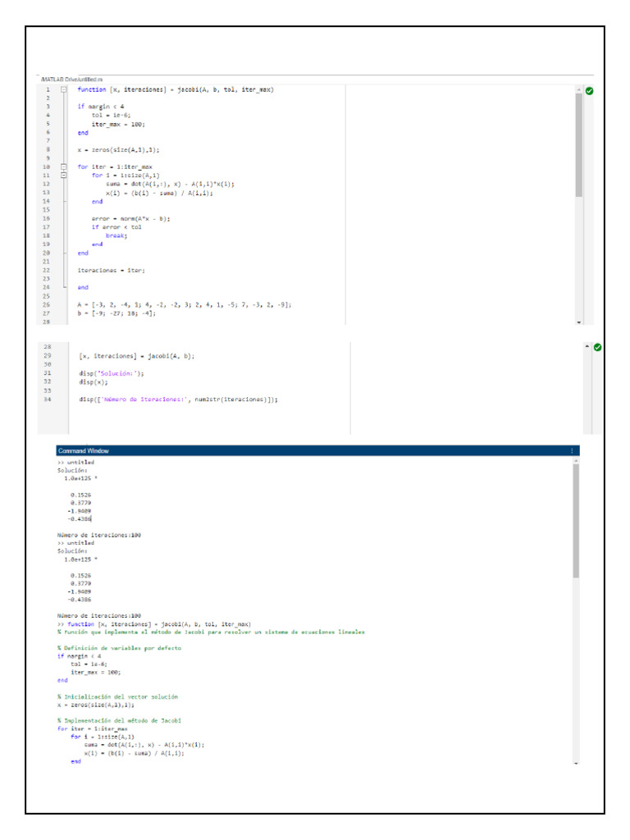Click the '>> function [x, iteraciones]' line in Command Window
The width and height of the screenshot is (630, 840).
coord(153,623)
